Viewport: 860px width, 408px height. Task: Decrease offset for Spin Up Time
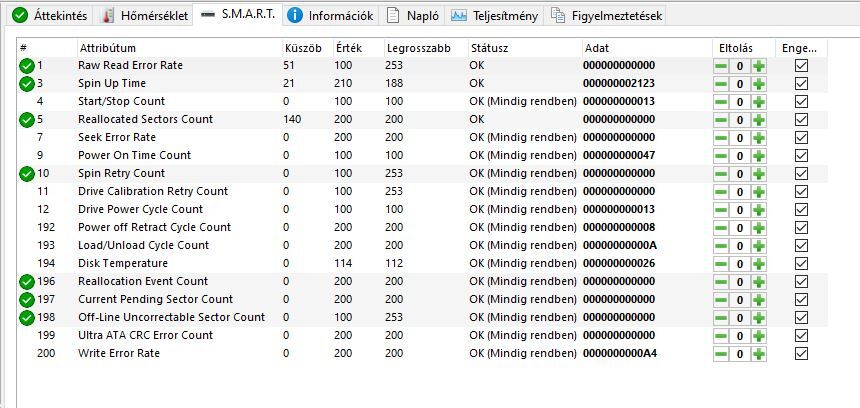coord(721,84)
